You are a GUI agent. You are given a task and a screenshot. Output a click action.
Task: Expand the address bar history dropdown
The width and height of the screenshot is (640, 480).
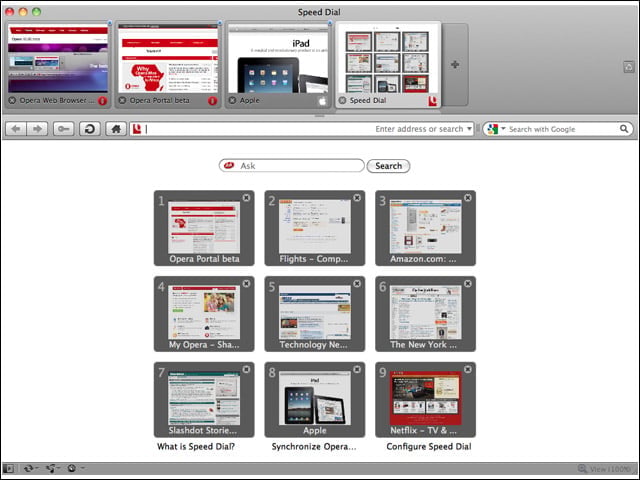click(469, 129)
